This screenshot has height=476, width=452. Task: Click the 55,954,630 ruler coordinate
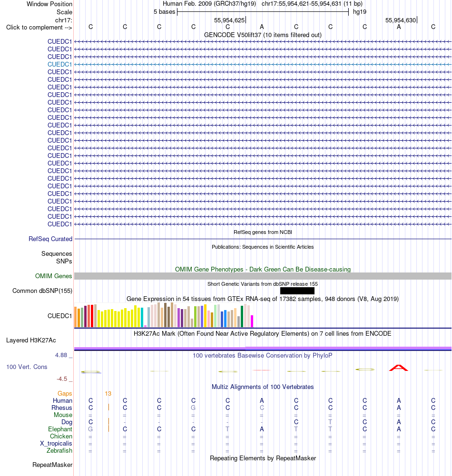point(401,20)
